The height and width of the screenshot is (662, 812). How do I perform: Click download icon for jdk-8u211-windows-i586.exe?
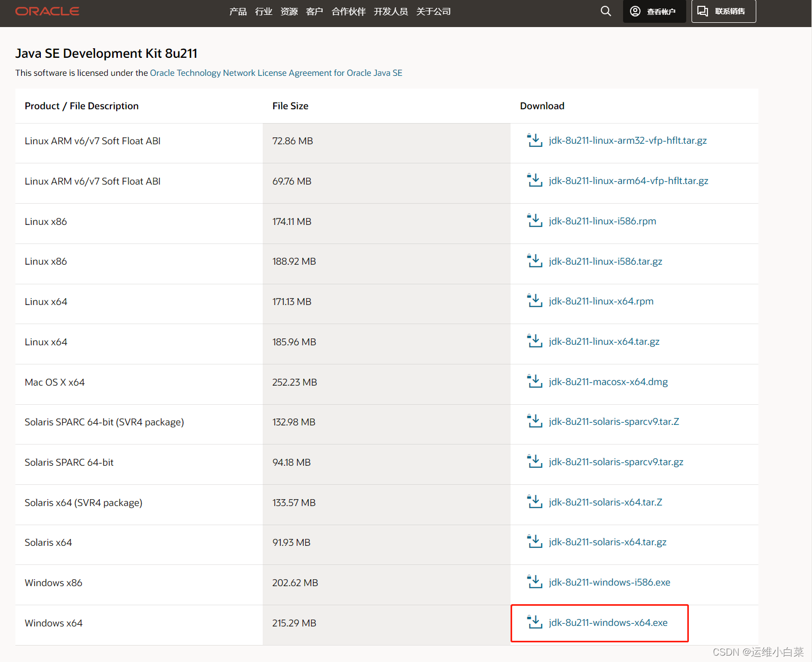click(x=534, y=582)
